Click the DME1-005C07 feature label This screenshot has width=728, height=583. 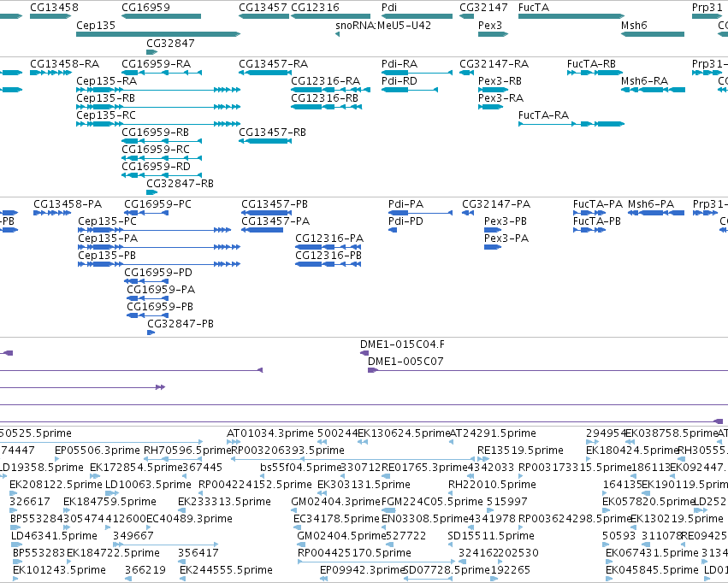(405, 362)
